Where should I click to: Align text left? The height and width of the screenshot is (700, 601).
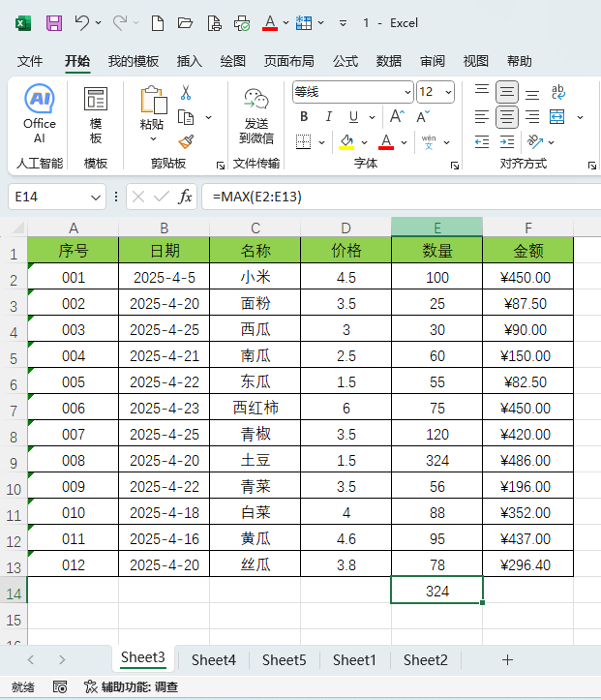482,117
